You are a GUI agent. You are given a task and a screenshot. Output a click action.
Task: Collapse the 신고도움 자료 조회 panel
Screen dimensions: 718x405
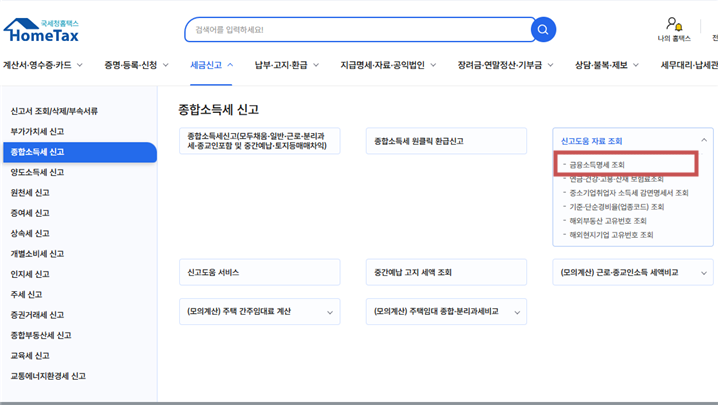[704, 141]
